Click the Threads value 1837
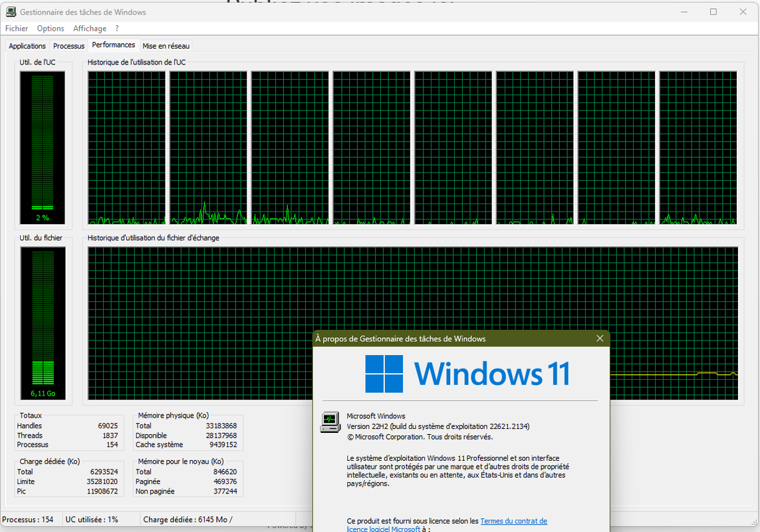 (110, 436)
